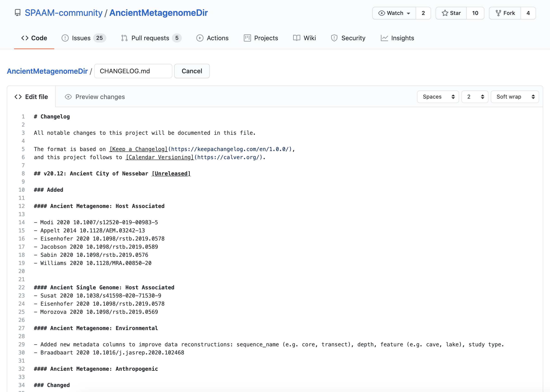Click 'Ancient Metagenome: Anthropogenic' heading

(x=96, y=369)
